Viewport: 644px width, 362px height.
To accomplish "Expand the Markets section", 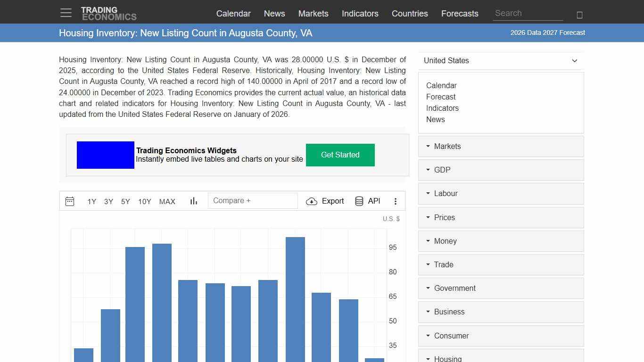I will tap(447, 146).
